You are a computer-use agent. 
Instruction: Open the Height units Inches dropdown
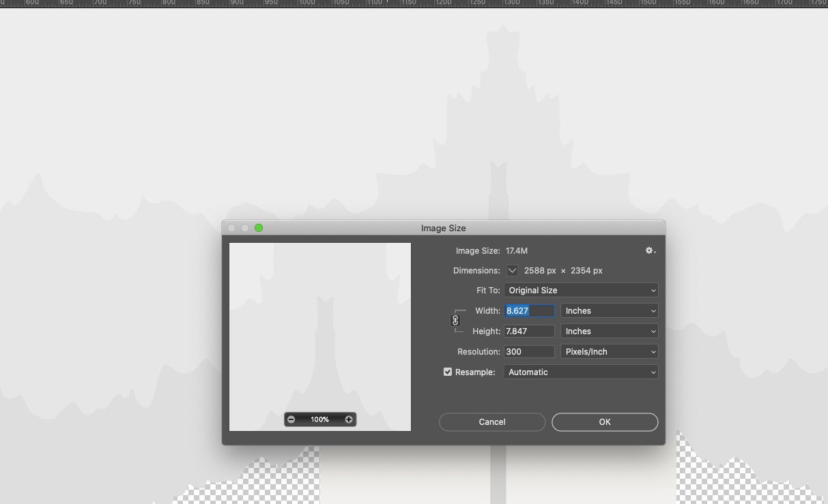[610, 331]
